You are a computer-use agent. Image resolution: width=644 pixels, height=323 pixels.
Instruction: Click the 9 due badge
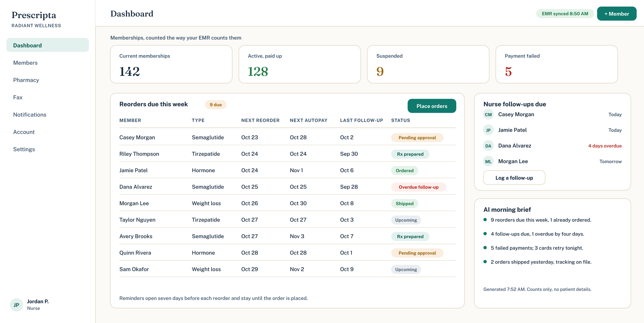pyautogui.click(x=216, y=105)
